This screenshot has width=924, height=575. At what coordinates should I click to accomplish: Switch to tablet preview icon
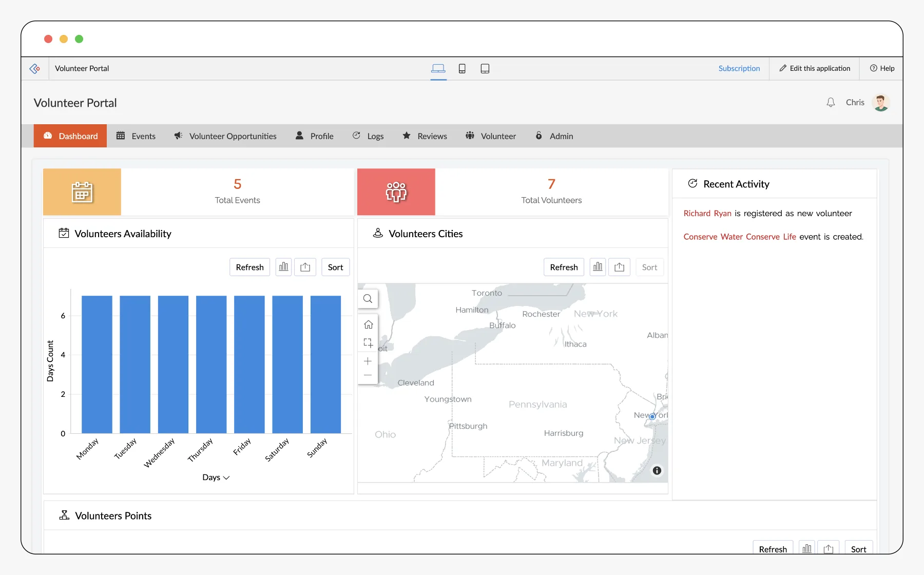[485, 68]
